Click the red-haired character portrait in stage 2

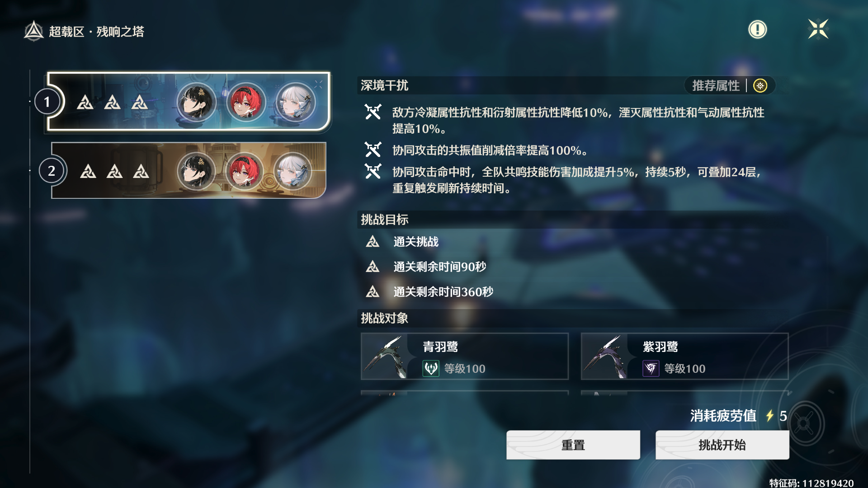tap(245, 171)
